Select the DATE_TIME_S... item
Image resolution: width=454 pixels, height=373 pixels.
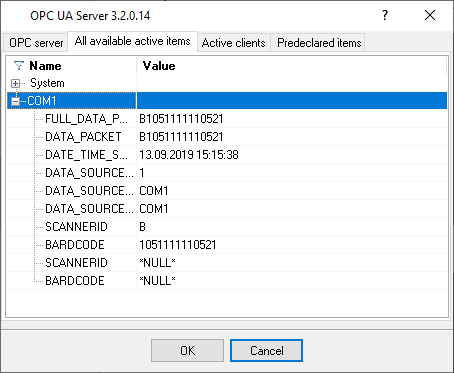coord(86,155)
